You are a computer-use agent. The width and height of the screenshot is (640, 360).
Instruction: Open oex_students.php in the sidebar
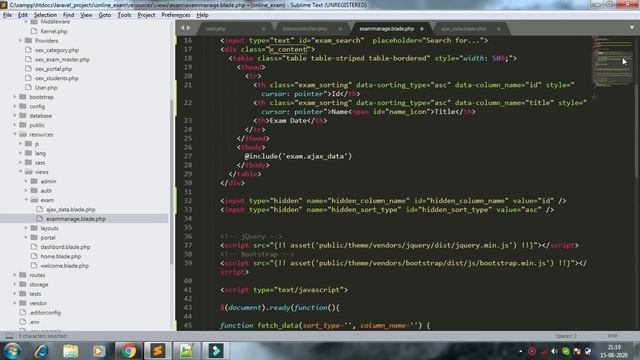[56, 78]
